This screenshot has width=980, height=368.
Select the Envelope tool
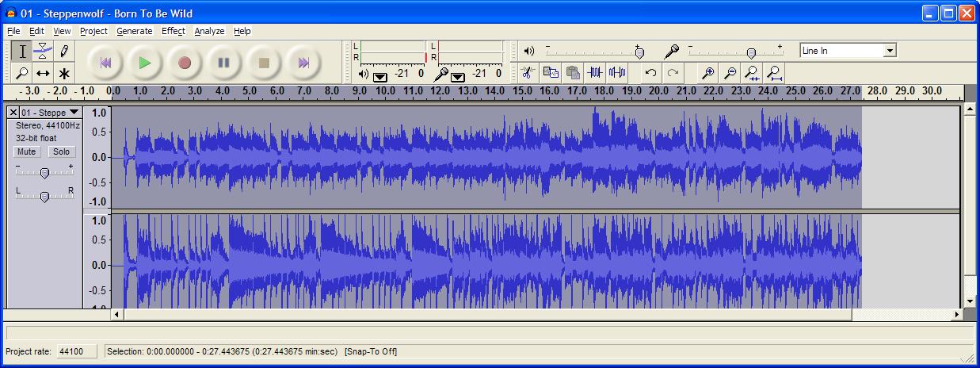click(x=43, y=51)
